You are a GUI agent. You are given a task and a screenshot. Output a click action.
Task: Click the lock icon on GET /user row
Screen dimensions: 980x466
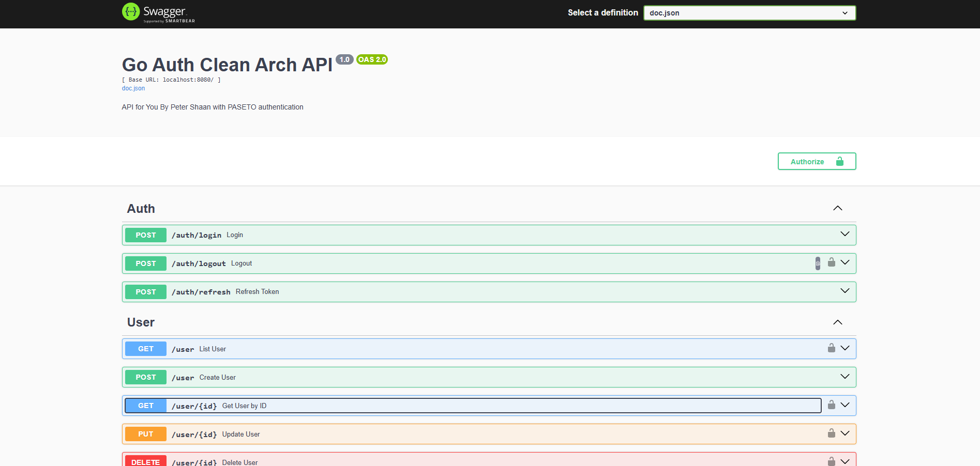click(831, 348)
